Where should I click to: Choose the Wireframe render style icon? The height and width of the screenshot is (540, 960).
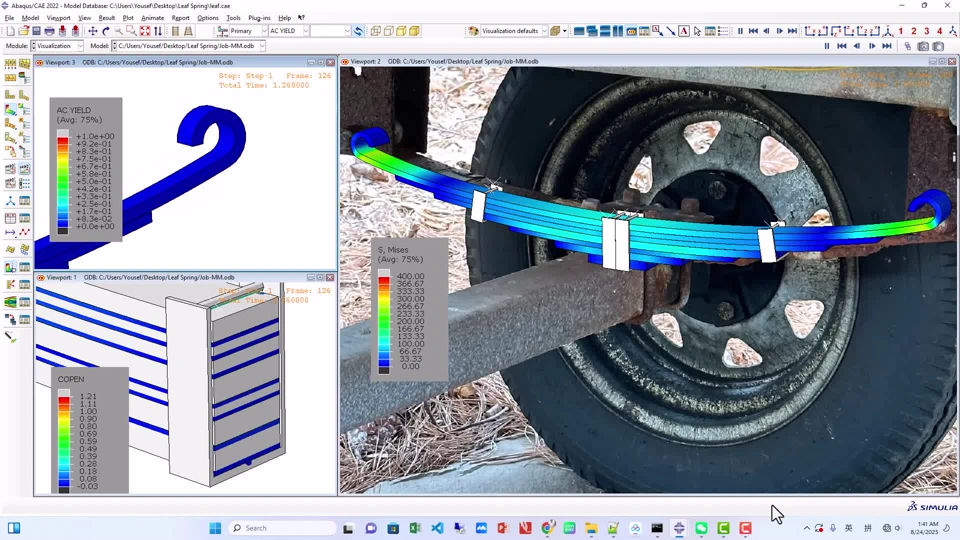point(375,31)
